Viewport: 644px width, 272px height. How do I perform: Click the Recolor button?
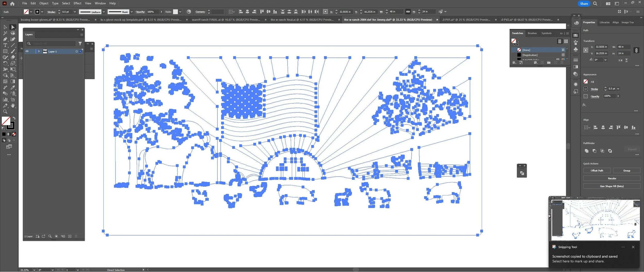(612, 178)
